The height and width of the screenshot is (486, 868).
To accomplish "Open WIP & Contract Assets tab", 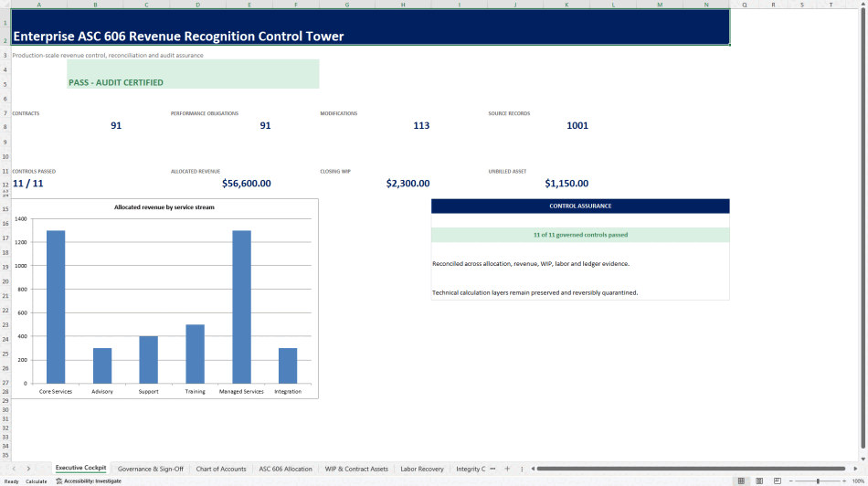I will click(x=356, y=469).
